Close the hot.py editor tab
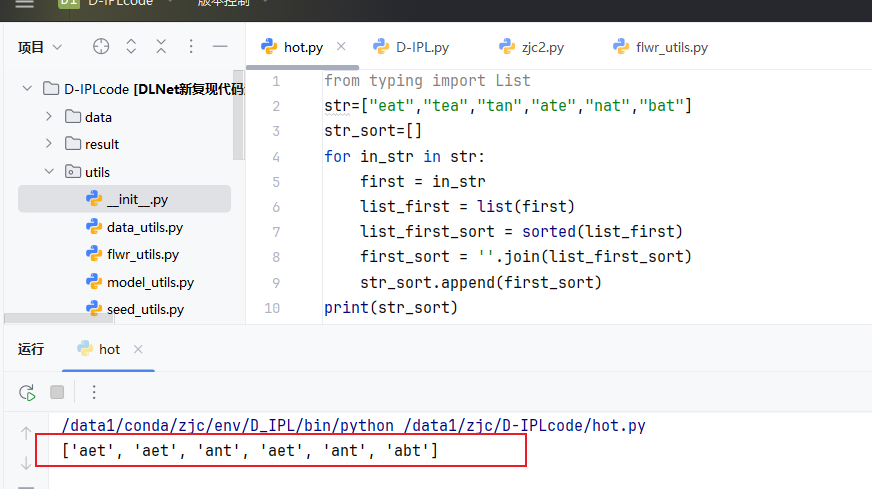Screen dimensions: 872x489 341,47
